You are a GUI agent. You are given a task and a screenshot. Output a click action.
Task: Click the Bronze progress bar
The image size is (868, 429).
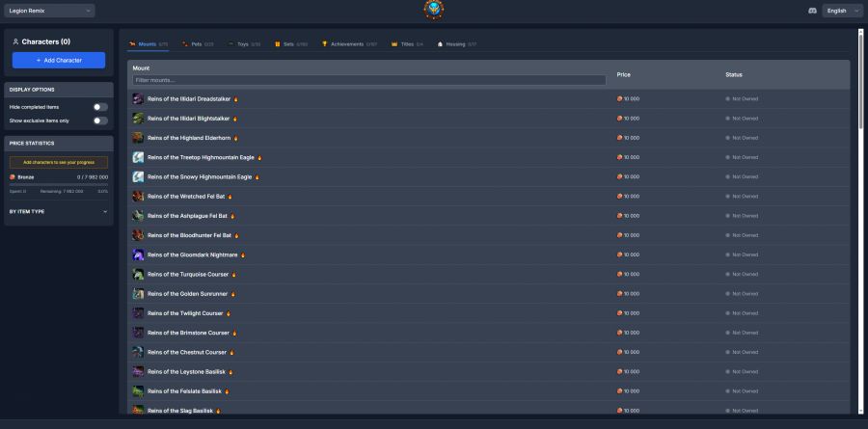[x=58, y=184]
